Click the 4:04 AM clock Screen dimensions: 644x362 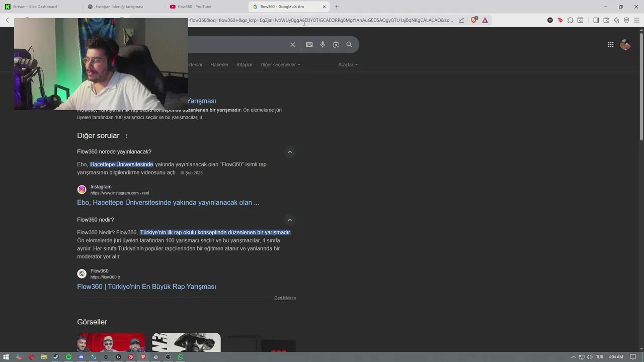pyautogui.click(x=616, y=357)
